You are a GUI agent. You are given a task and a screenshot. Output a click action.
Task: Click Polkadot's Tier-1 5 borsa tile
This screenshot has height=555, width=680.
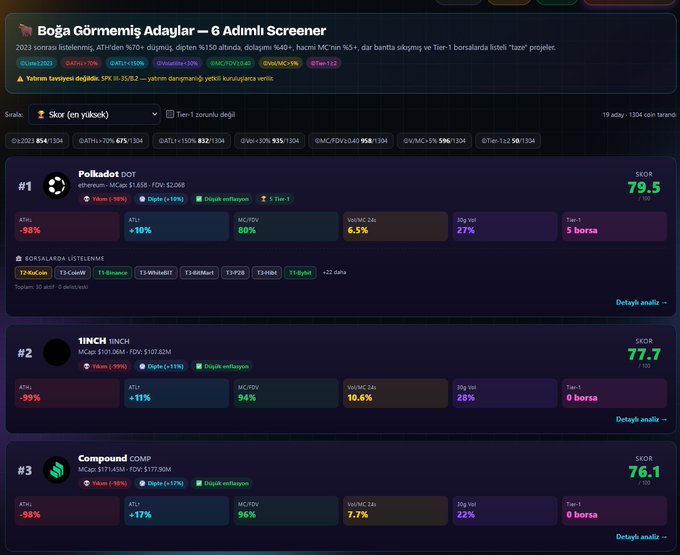point(614,226)
